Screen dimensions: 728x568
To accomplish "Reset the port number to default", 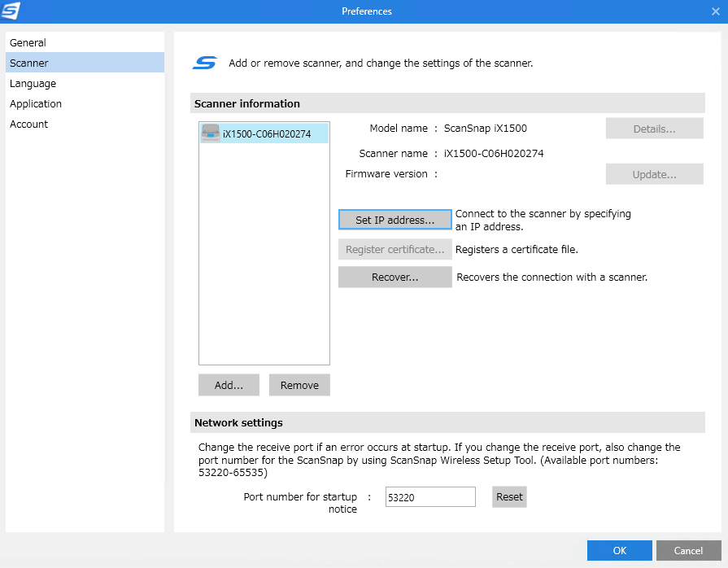I will pyautogui.click(x=509, y=496).
